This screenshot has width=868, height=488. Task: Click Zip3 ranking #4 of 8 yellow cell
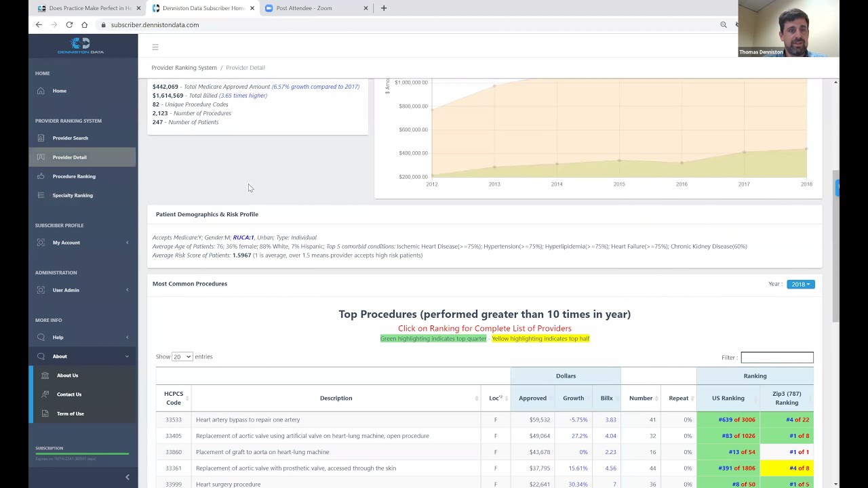(x=787, y=468)
